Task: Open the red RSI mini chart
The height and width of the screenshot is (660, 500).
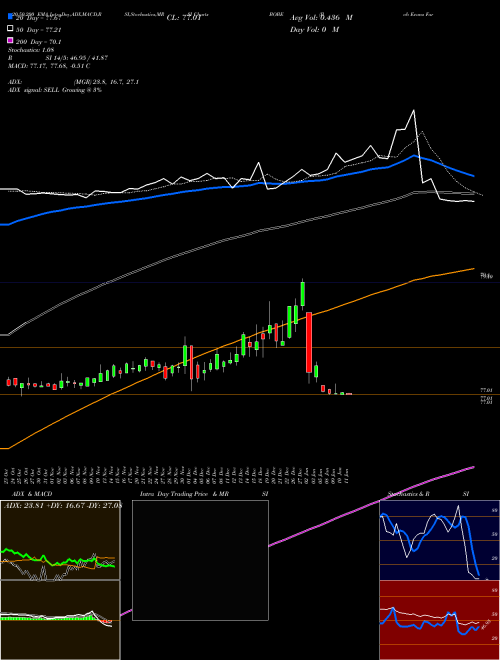Action: point(439,620)
